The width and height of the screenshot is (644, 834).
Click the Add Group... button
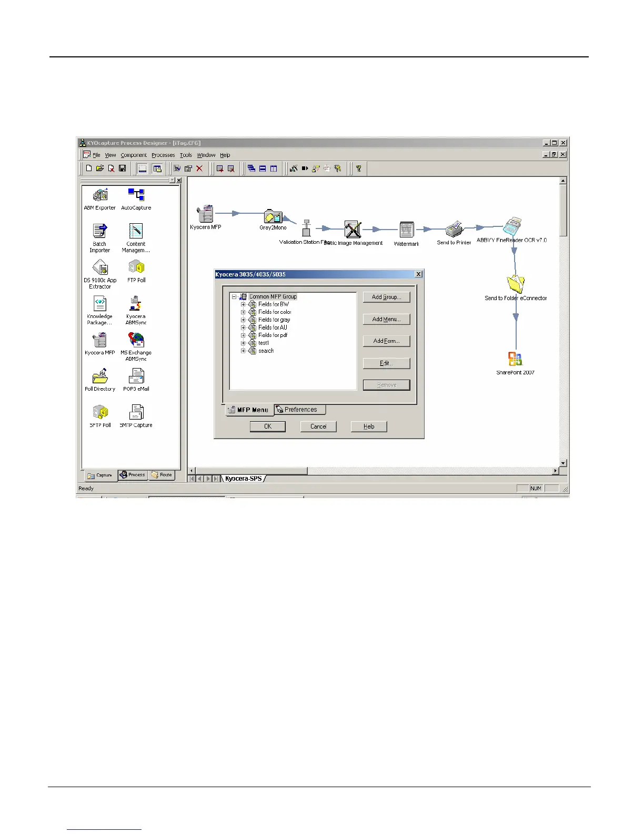click(x=387, y=297)
